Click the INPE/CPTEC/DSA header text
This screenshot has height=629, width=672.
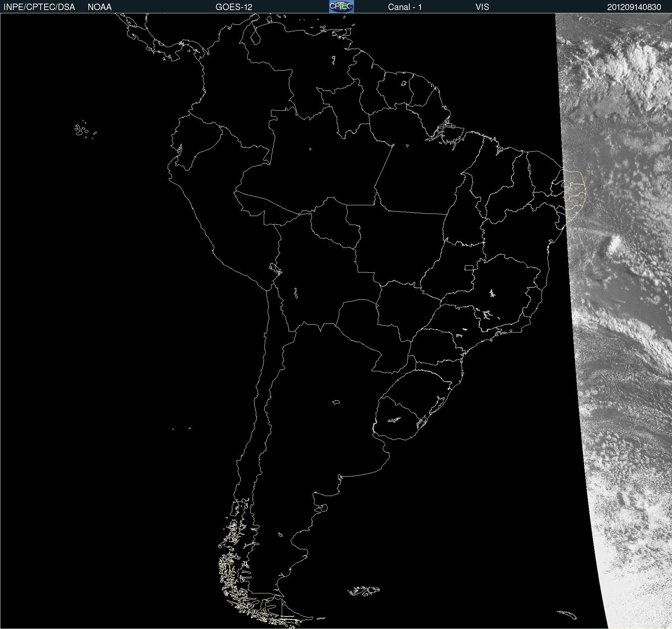click(39, 7)
